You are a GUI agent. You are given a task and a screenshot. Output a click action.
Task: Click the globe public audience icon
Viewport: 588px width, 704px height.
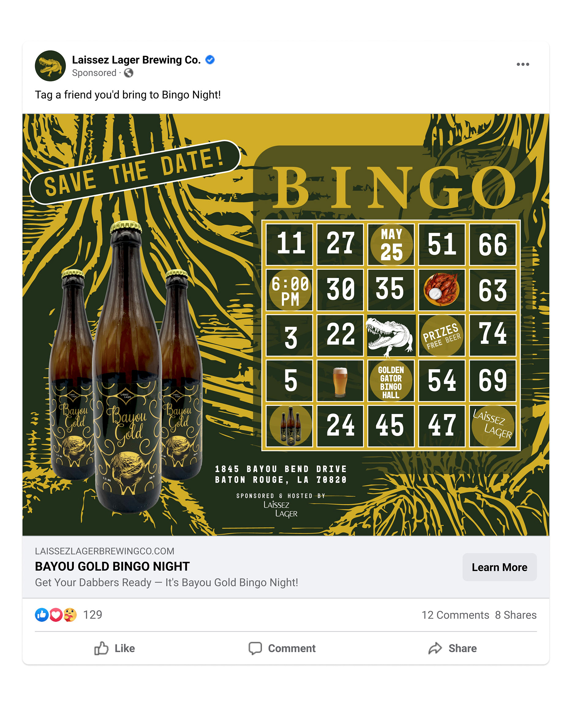(129, 73)
